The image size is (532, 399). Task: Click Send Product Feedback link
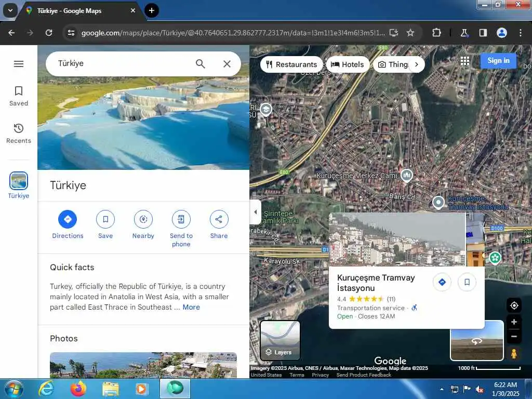pos(364,375)
